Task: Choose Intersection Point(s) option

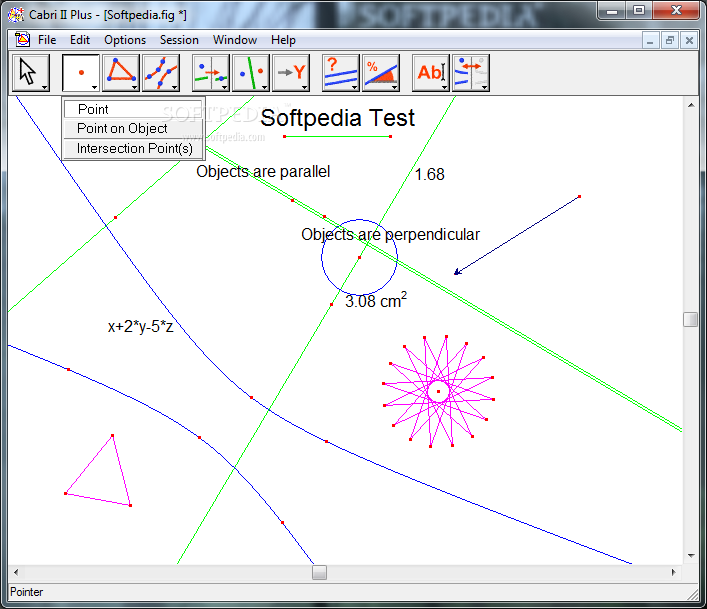Action: point(133,148)
